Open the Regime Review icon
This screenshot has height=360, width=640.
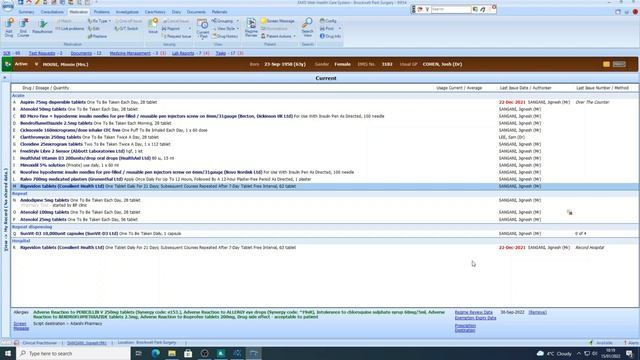[251, 27]
